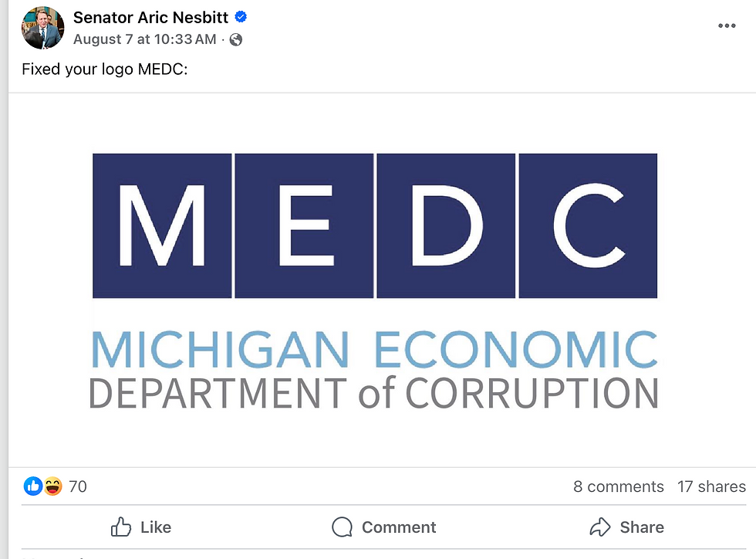
Task: Click the globe public audience icon
Action: point(236,39)
